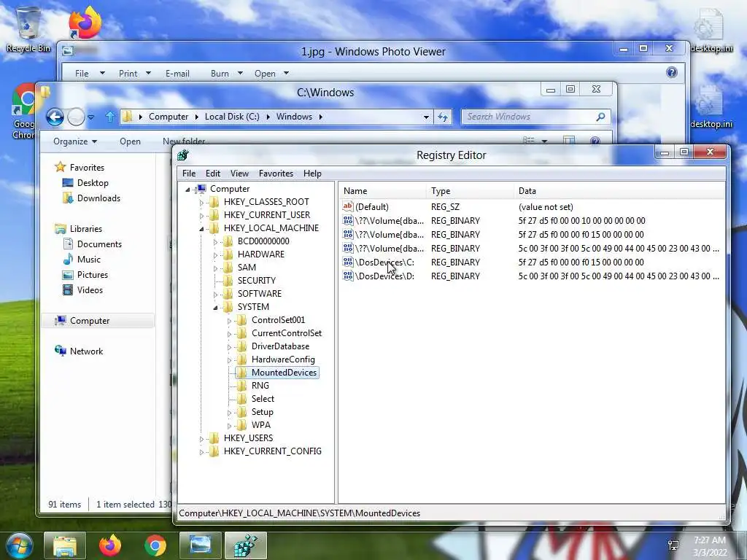This screenshot has width=747, height=560.
Task: Select the RNG key in the tree
Action: coord(260,386)
